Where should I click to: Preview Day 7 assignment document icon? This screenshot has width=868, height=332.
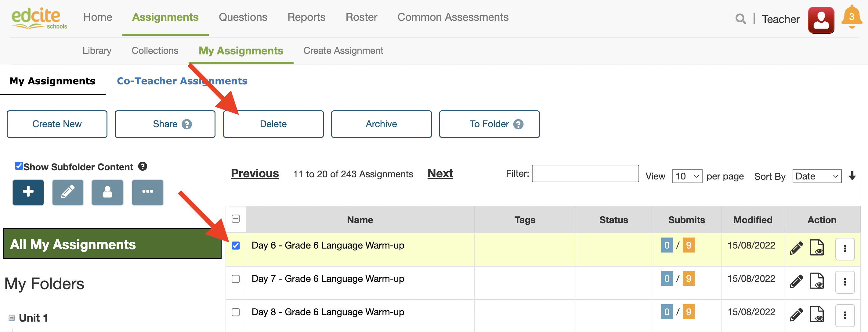click(816, 281)
